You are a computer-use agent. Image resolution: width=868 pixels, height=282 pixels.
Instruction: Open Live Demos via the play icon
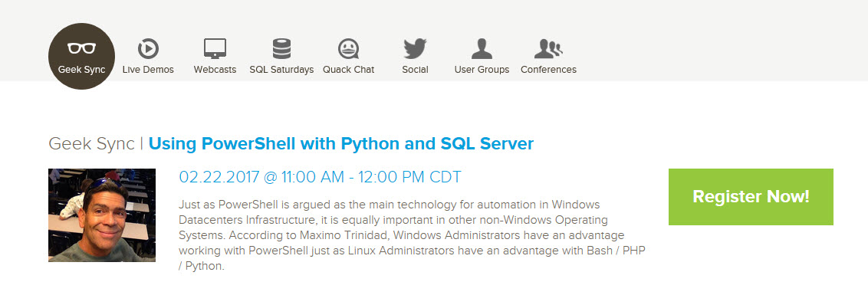[148, 48]
